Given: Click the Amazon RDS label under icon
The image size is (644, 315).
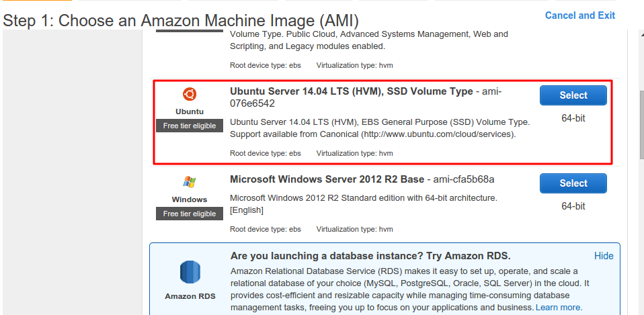Looking at the screenshot, I should click(x=190, y=296).
